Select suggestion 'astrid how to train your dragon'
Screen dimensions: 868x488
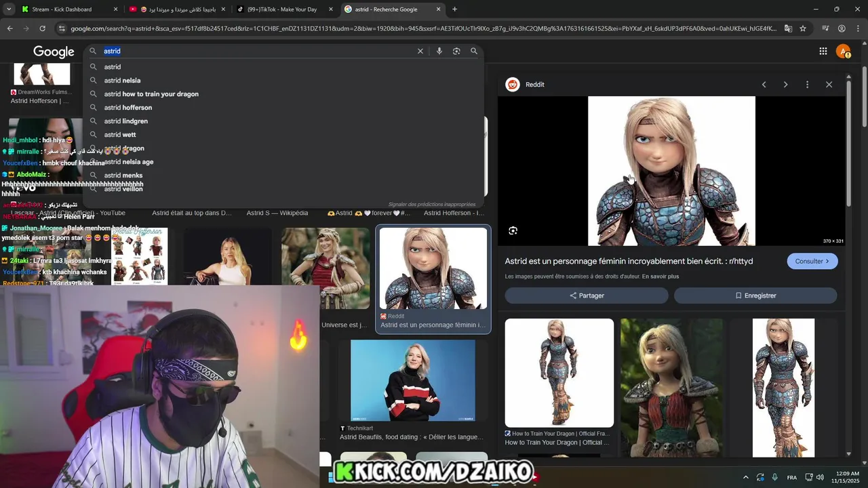[x=151, y=94]
